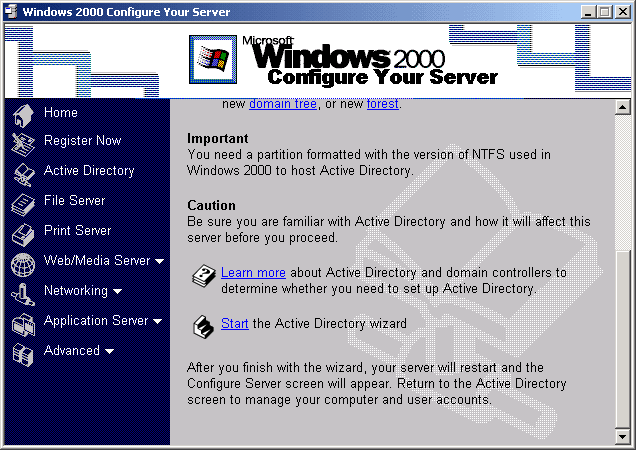Click the Windows flag logo in header
This screenshot has width=636, height=450.
click(213, 59)
